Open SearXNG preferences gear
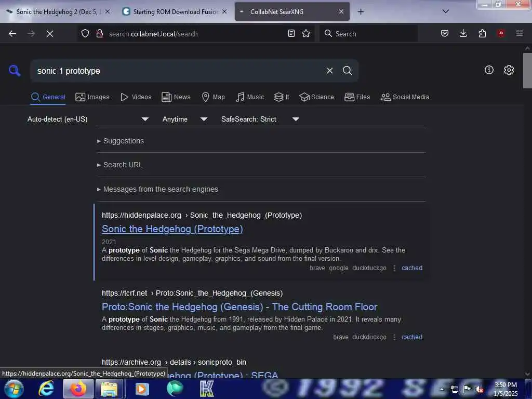 (x=509, y=70)
